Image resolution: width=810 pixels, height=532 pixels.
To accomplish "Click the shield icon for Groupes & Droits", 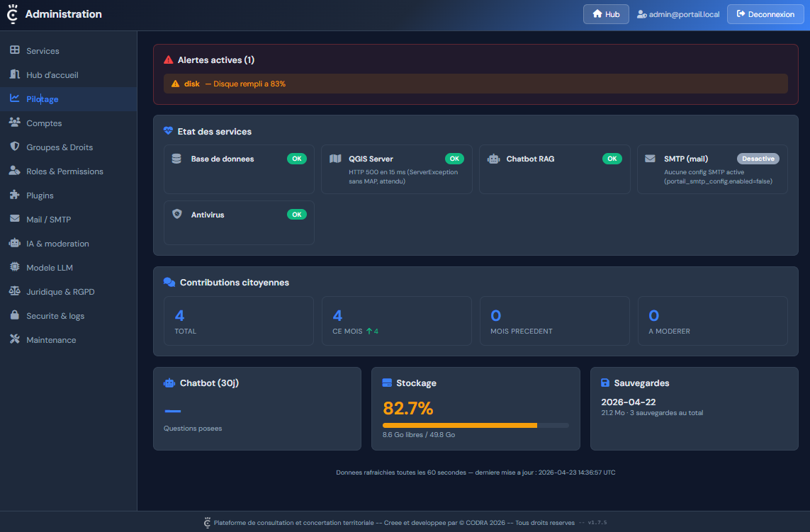I will tap(14, 147).
